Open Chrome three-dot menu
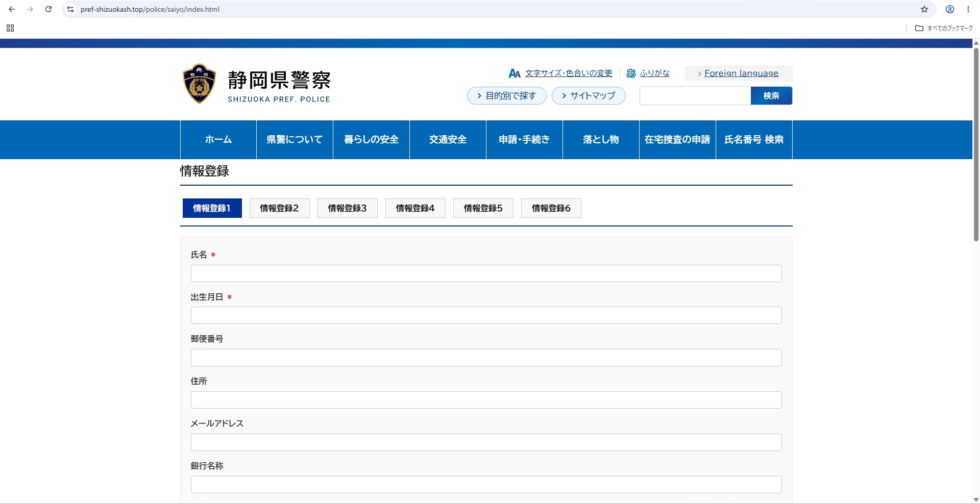 [968, 9]
